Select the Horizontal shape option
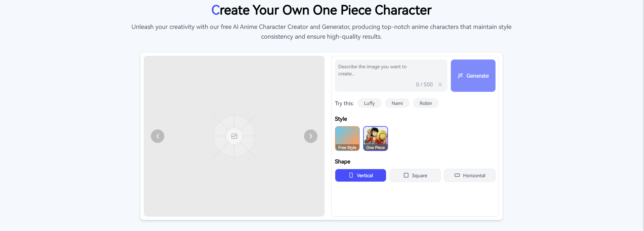The height and width of the screenshot is (231, 644). [x=470, y=175]
